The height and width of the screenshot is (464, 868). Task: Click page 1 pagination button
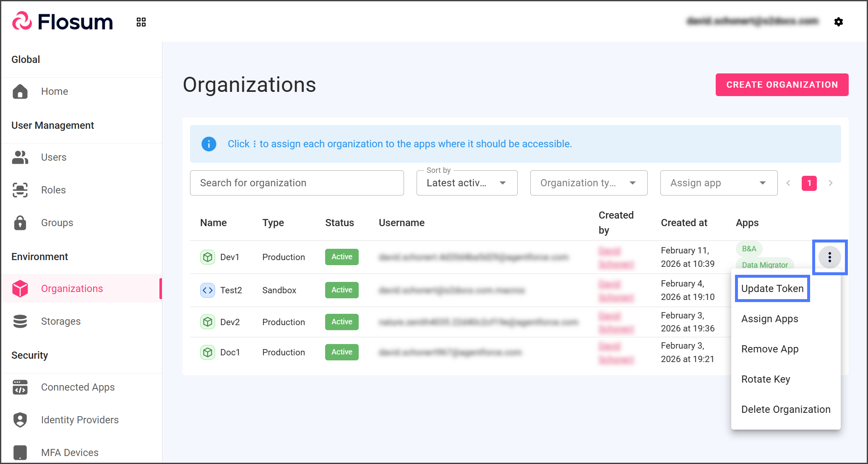point(809,183)
